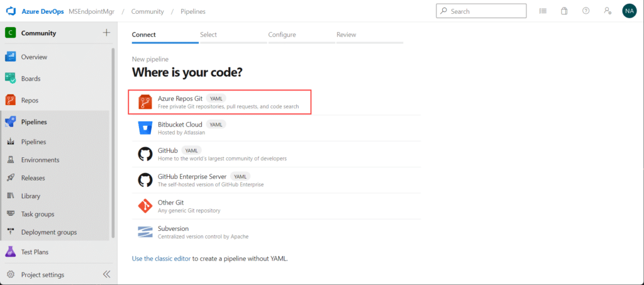Select Other Git source option
This screenshot has width=644, height=285.
coord(276,206)
